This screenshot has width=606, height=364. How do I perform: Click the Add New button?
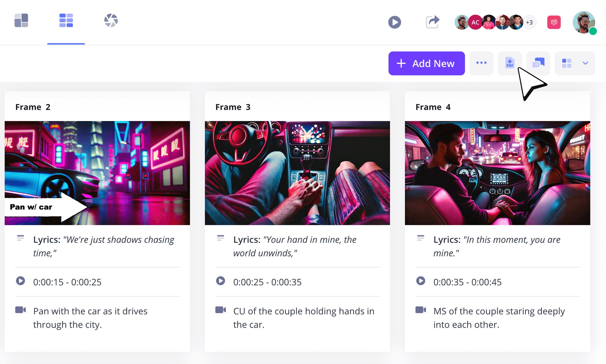coord(426,63)
